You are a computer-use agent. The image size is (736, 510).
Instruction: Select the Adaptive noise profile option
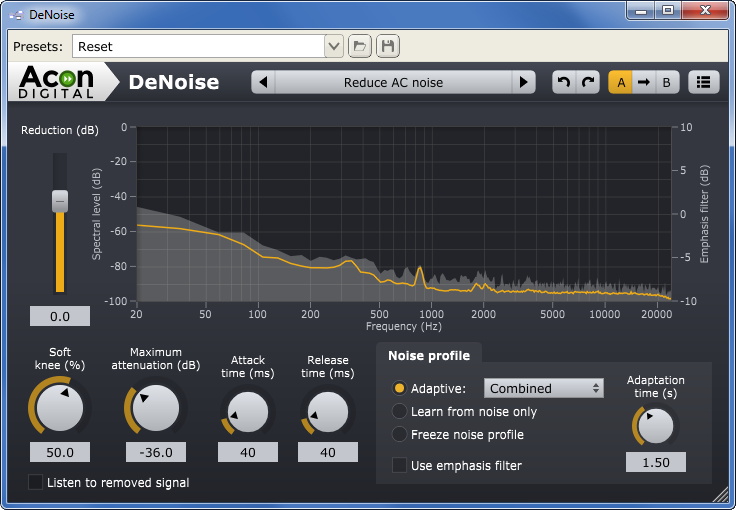coord(400,388)
